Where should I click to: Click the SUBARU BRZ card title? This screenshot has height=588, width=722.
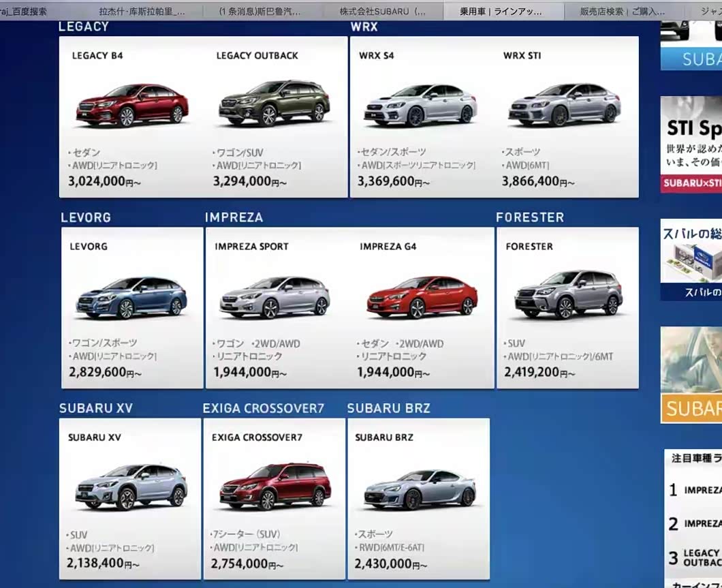point(384,437)
